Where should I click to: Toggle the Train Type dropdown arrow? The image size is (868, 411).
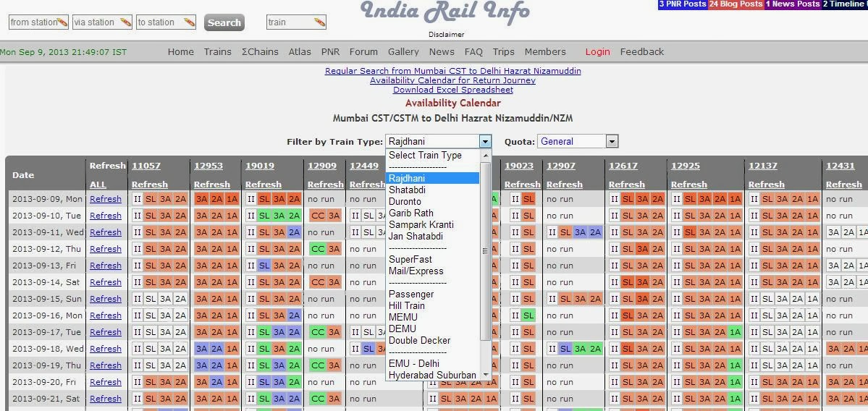click(486, 142)
